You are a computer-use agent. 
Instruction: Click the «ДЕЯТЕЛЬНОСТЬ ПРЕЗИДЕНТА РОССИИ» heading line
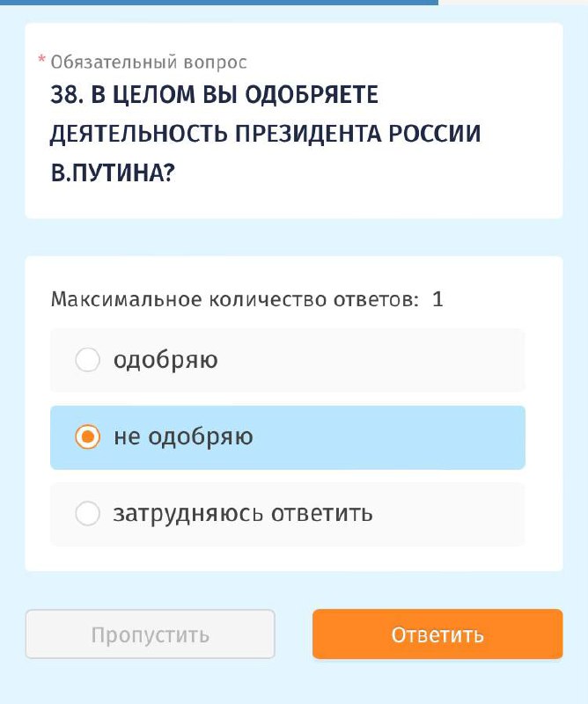coord(265,134)
